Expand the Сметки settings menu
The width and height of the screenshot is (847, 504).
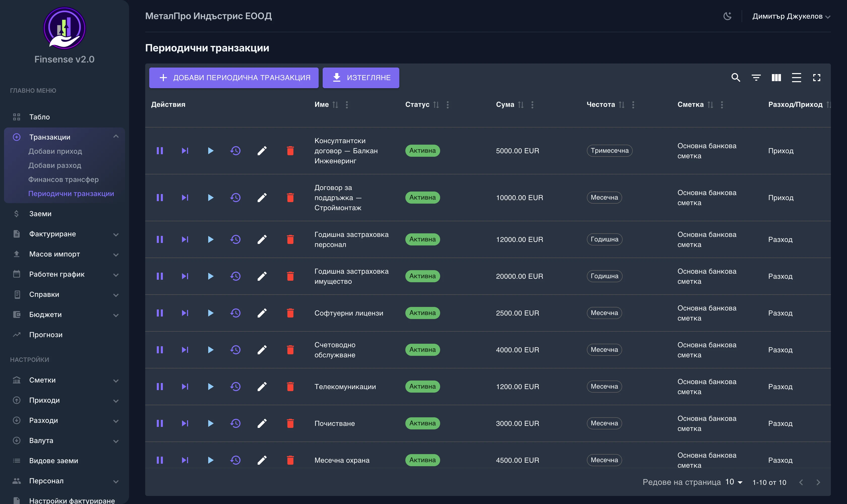coord(65,380)
